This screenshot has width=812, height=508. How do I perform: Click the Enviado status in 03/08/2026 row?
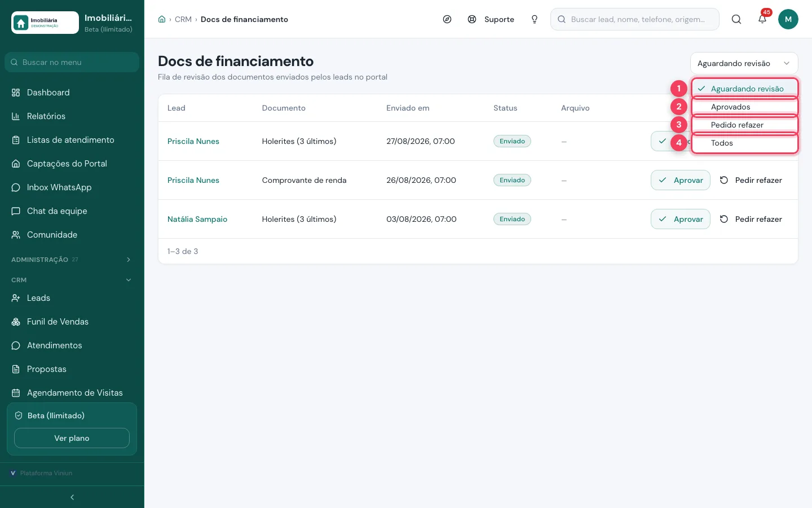(512, 219)
